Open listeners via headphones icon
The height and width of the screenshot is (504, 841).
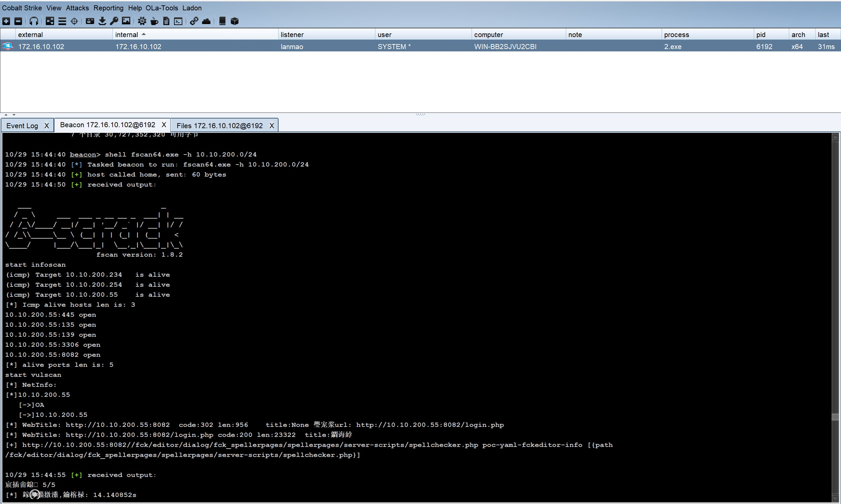tap(34, 21)
